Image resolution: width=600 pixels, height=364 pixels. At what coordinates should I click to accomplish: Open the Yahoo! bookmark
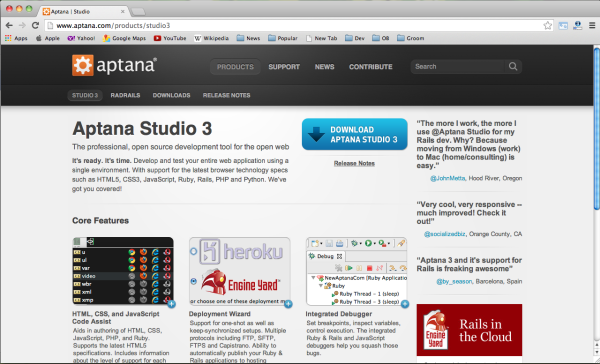pyautogui.click(x=81, y=38)
